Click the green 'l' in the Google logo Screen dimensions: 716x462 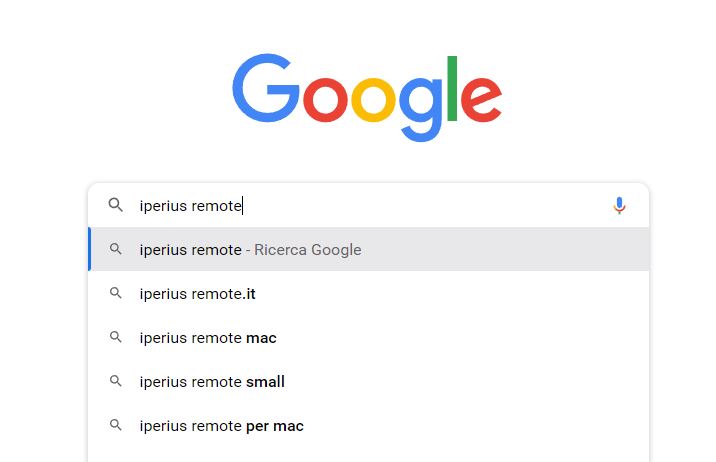click(x=452, y=89)
